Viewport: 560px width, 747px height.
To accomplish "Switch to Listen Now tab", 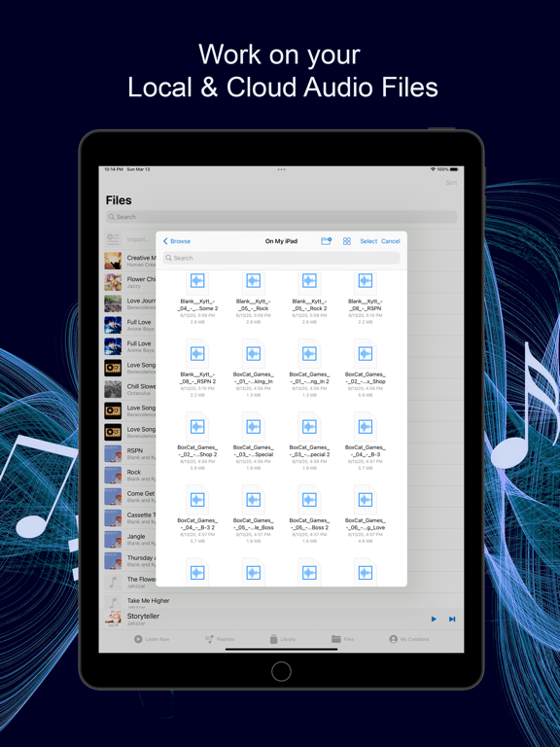I will click(152, 639).
